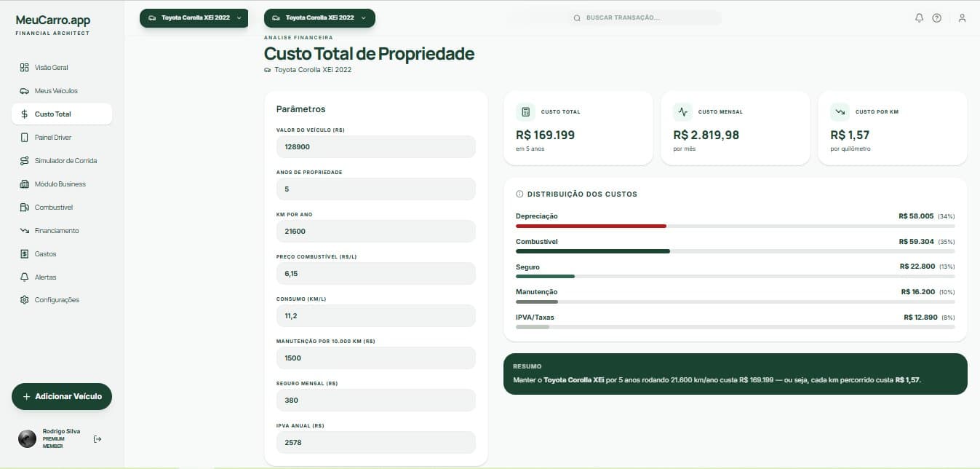
Task: Click the R$ 58.005 depreciation amount
Action: 916,216
